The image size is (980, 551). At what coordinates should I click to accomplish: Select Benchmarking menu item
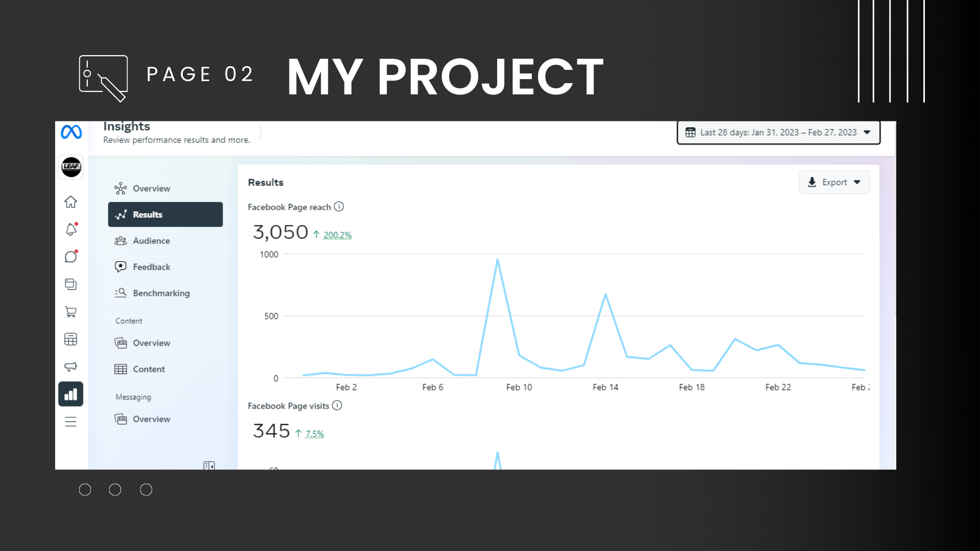(161, 293)
